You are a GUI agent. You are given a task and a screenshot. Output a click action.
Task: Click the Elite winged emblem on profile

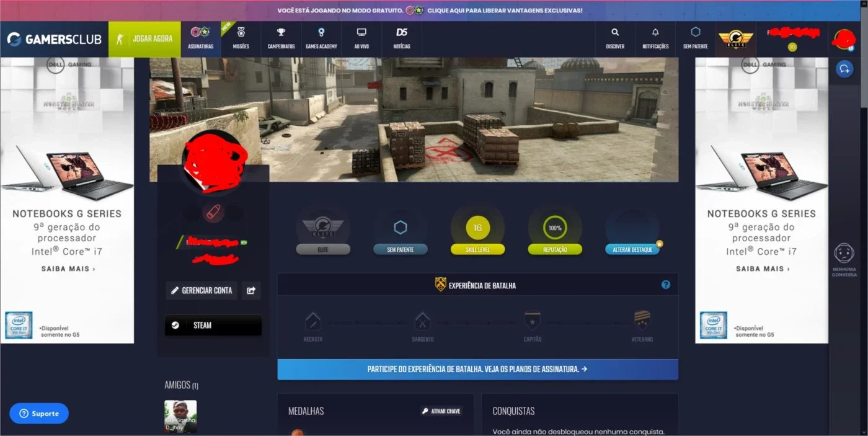tap(323, 228)
